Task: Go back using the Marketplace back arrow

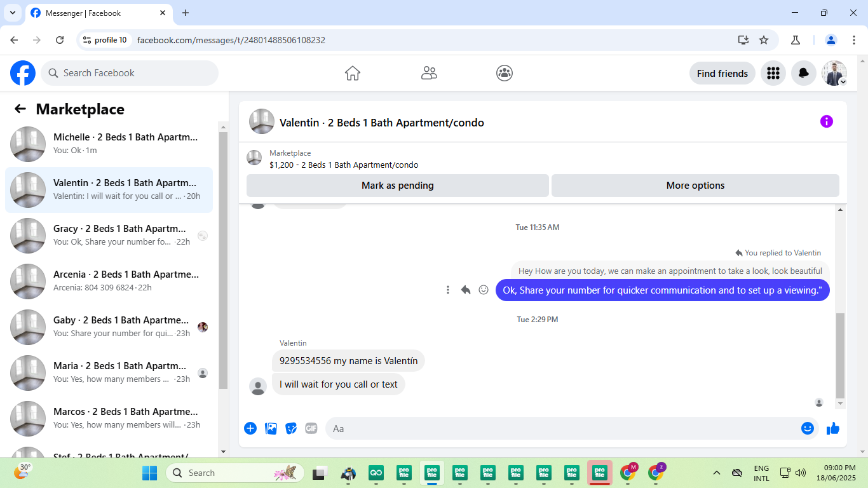Action: (x=20, y=109)
